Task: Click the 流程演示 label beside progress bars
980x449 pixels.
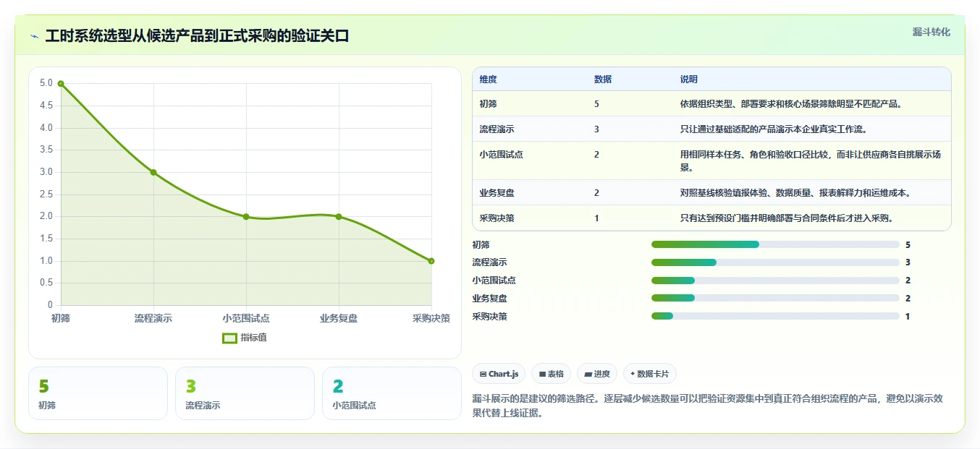Action: [489, 262]
